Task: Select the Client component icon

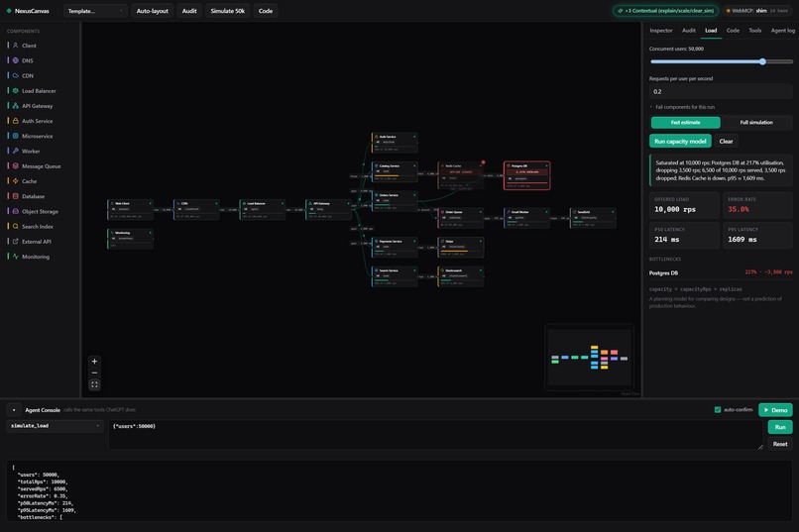Action: click(x=15, y=46)
